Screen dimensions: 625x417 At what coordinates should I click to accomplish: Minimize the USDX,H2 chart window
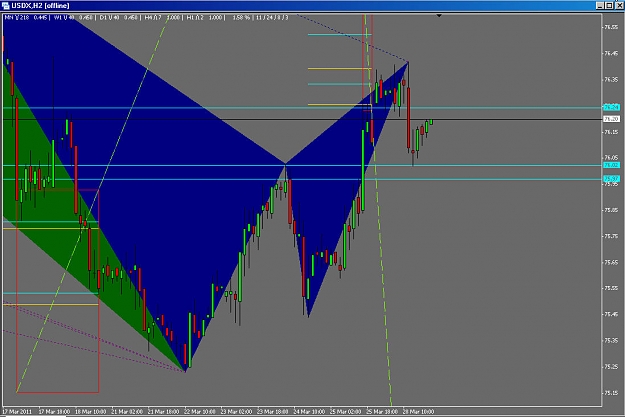[600, 6]
